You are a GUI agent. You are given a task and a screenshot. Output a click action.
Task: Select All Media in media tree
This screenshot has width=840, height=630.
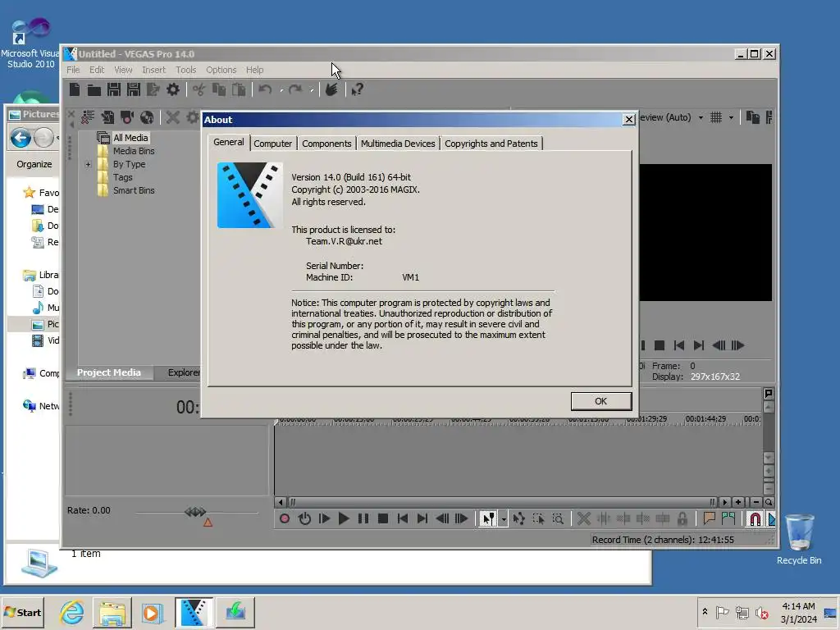pyautogui.click(x=130, y=138)
